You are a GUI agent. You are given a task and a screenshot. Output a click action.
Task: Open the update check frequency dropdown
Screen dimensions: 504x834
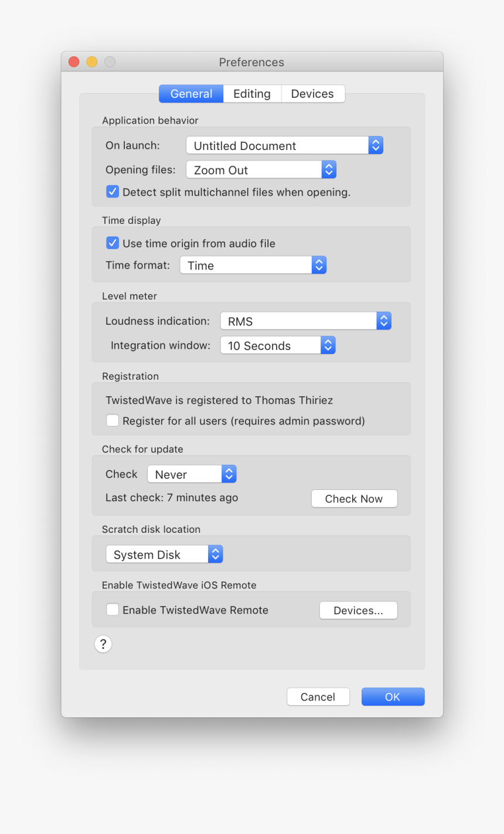coord(192,474)
